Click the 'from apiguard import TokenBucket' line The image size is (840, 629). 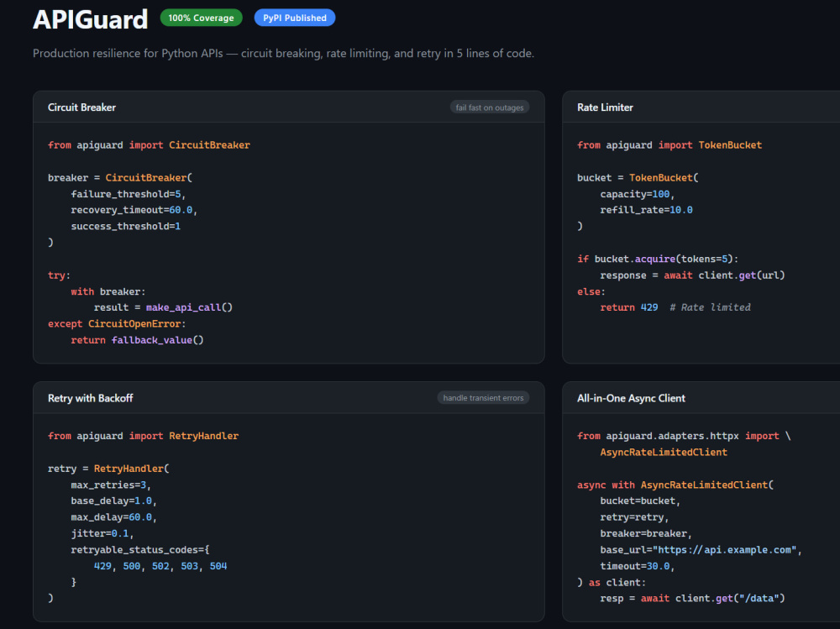pos(669,145)
